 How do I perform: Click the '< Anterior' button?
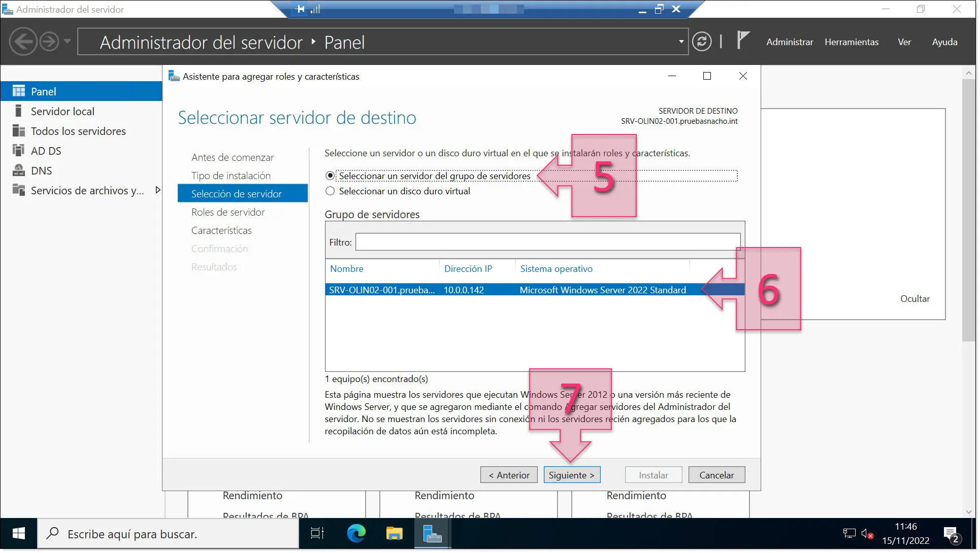509,475
